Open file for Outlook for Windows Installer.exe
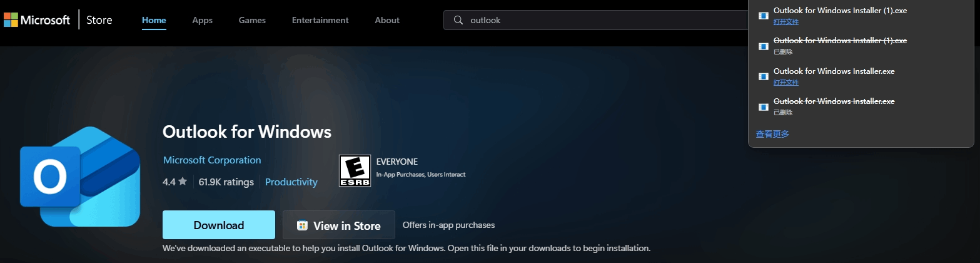The width and height of the screenshot is (980, 263). (x=786, y=83)
